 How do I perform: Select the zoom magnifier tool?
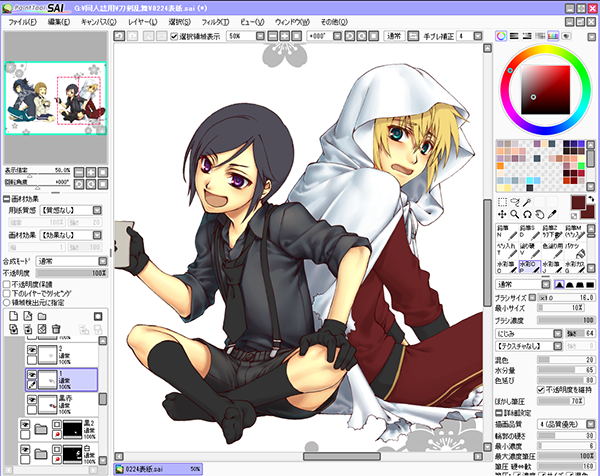(515, 214)
